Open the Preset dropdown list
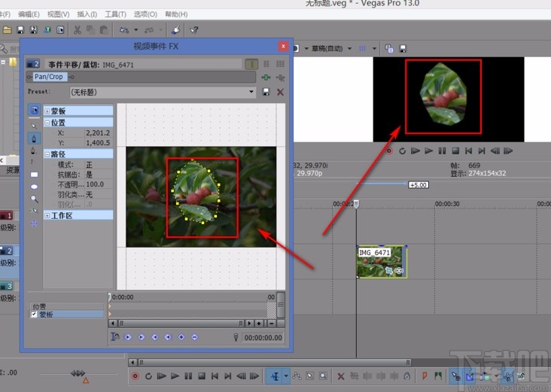This screenshot has width=551, height=392. [x=252, y=92]
